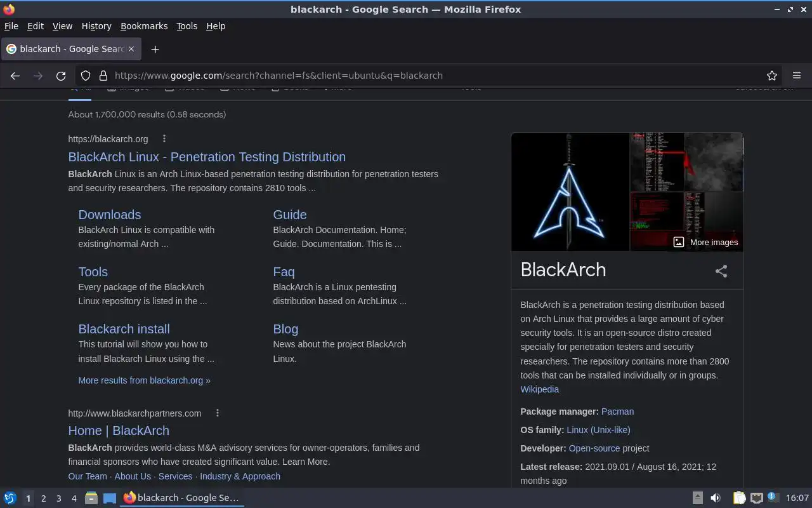Open the Our Team link
Image resolution: width=812 pixels, height=508 pixels.
(x=88, y=476)
